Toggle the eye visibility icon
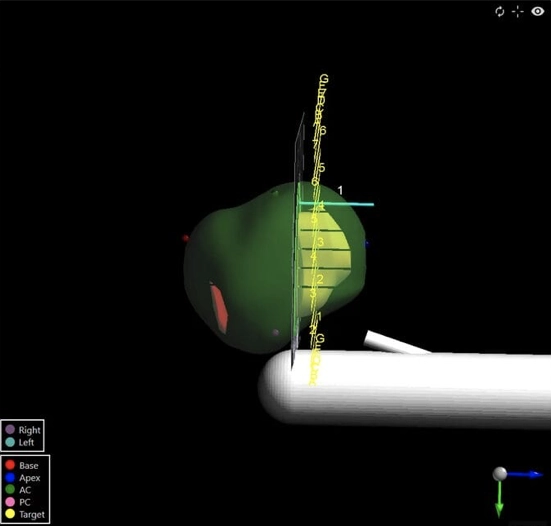The width and height of the screenshot is (551, 526). point(538,12)
